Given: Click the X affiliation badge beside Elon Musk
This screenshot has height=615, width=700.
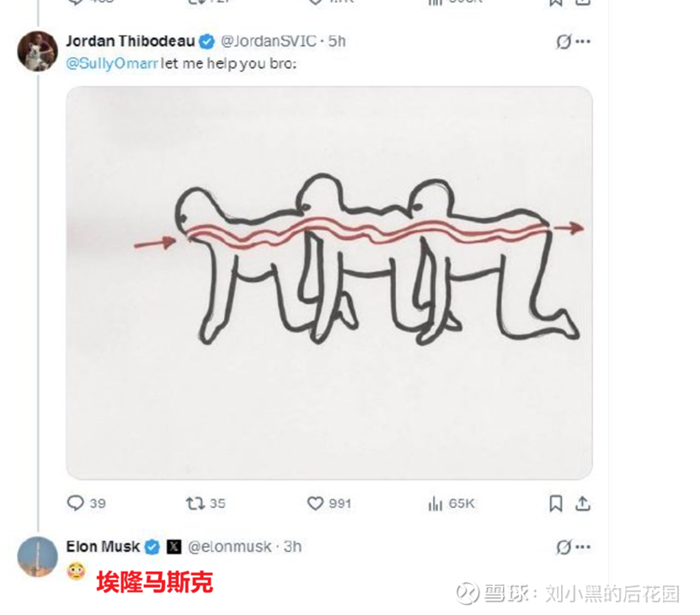Looking at the screenshot, I should pyautogui.click(x=174, y=547).
